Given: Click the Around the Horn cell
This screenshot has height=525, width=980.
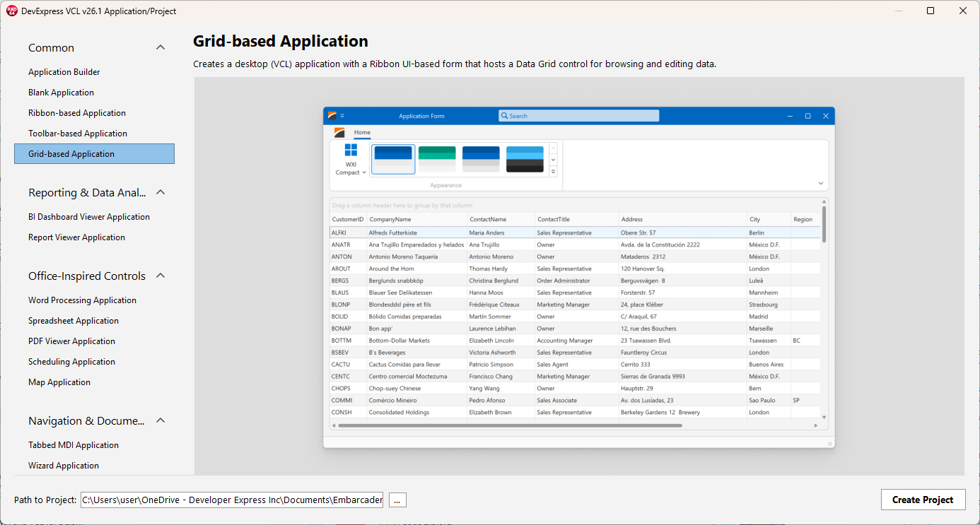Looking at the screenshot, I should (417, 269).
